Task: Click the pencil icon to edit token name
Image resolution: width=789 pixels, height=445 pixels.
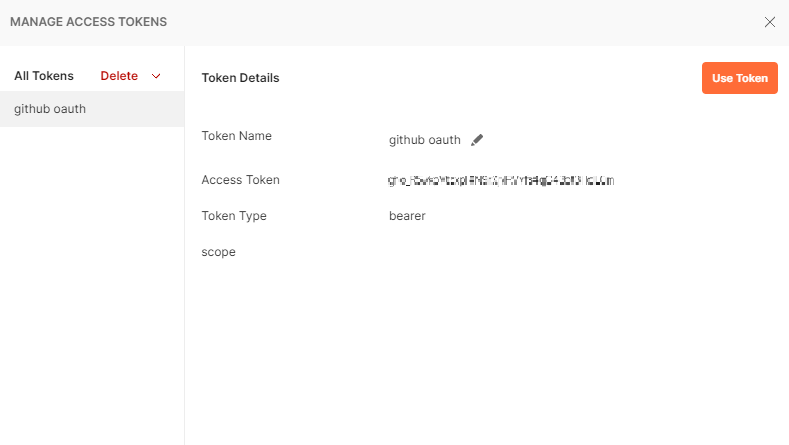Action: point(477,140)
